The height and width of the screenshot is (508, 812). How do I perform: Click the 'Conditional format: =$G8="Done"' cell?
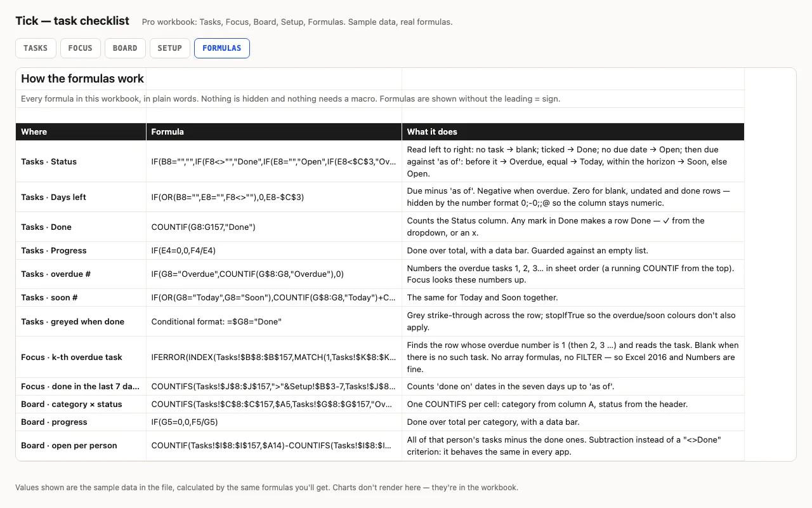click(274, 321)
